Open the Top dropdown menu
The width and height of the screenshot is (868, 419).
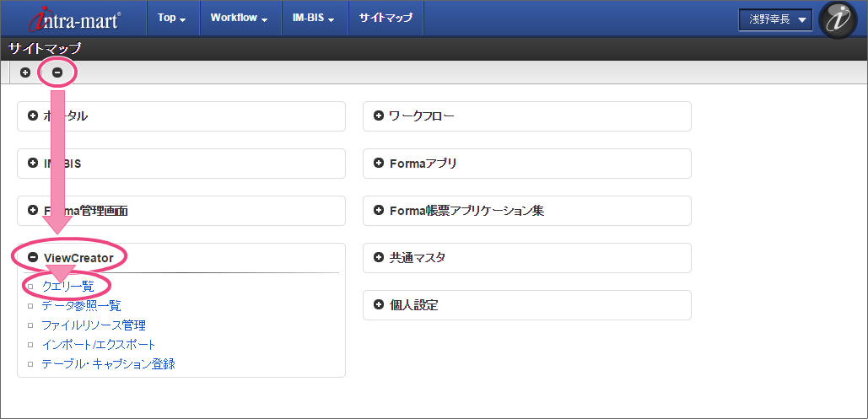click(171, 18)
